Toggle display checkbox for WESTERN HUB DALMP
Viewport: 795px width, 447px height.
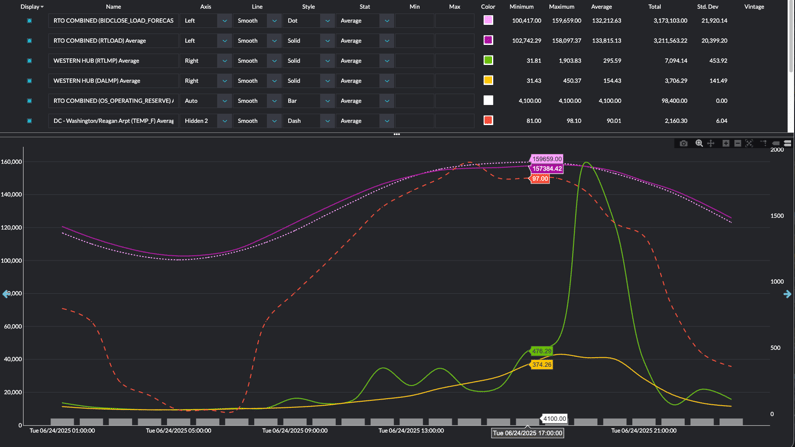29,81
